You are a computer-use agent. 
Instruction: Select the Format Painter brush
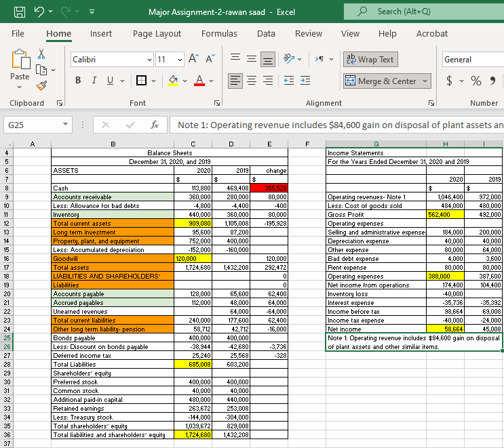[41, 85]
